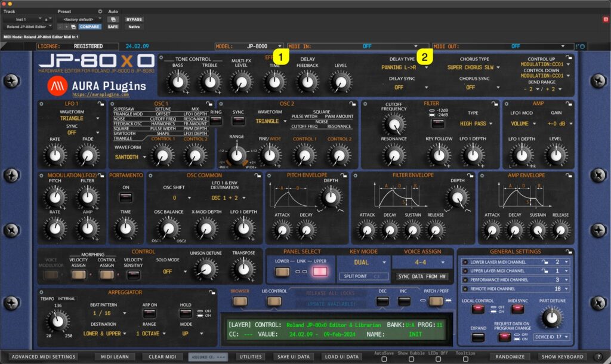Image resolution: width=611 pixels, height=364 pixels.
Task: Click the OSC Common panel lock icon
Action: 258,175
